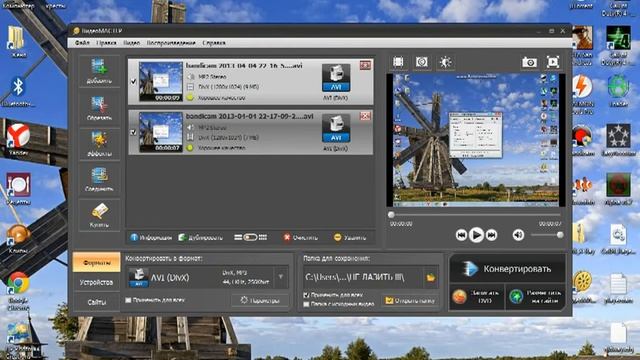Click the Открыть папку button
Viewport: 640px width, 360px height.
click(x=410, y=300)
